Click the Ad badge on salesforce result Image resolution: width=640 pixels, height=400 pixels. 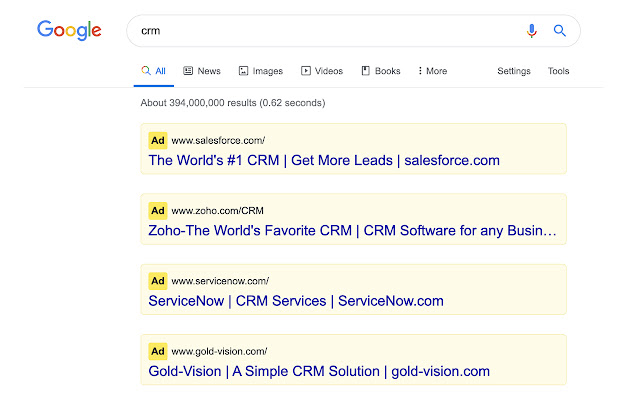point(158,140)
